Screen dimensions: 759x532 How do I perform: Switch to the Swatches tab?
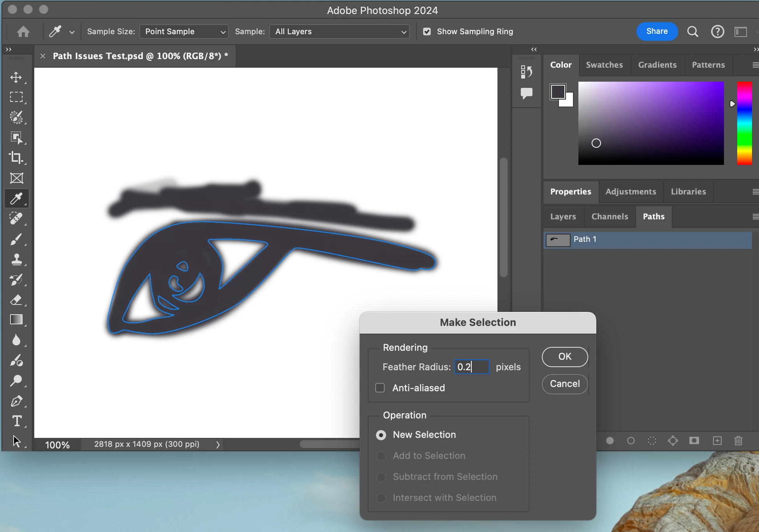[x=604, y=65]
